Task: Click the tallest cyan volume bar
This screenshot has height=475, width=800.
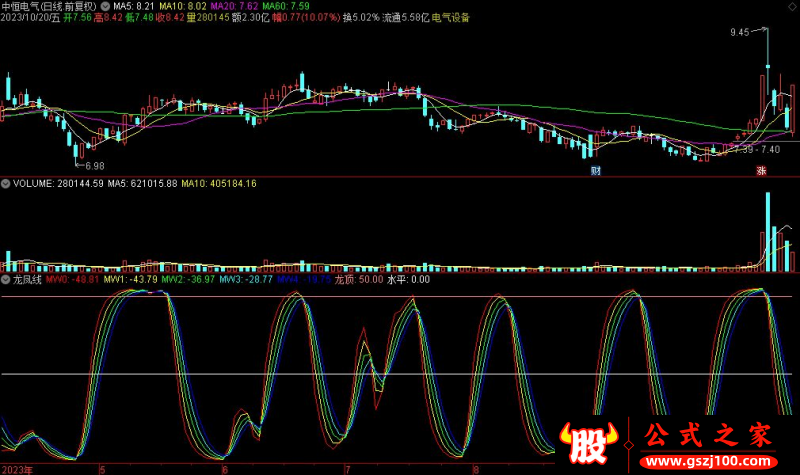Action: coord(768,232)
